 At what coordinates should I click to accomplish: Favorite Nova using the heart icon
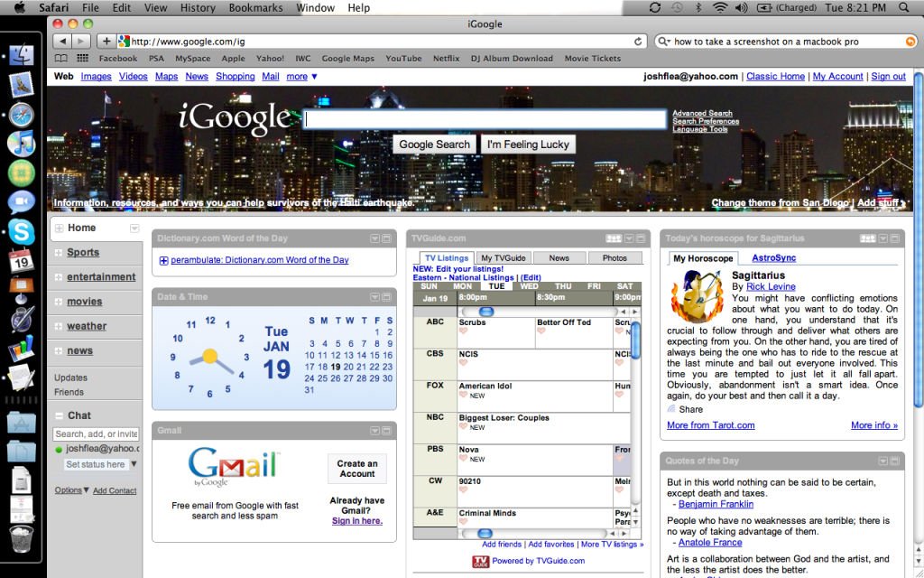click(x=463, y=459)
